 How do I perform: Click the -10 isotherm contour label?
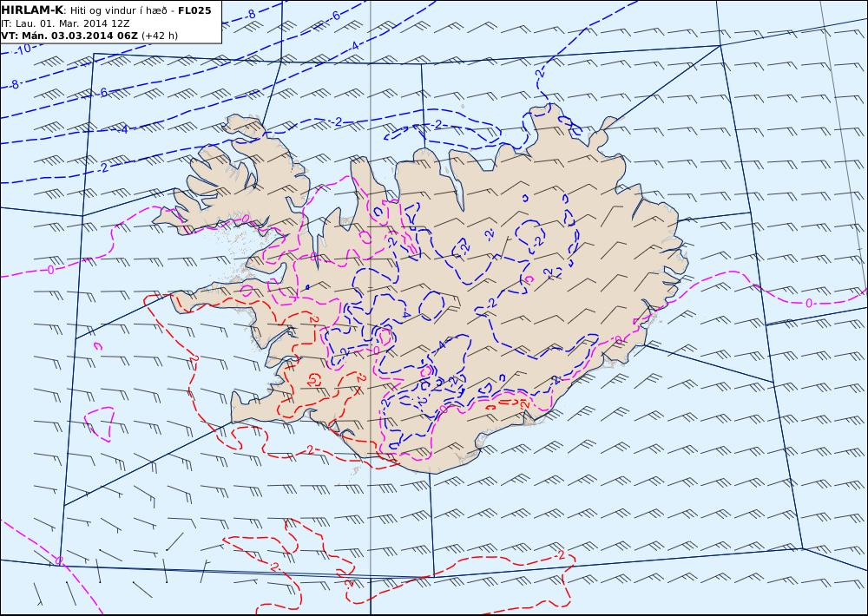click(23, 49)
